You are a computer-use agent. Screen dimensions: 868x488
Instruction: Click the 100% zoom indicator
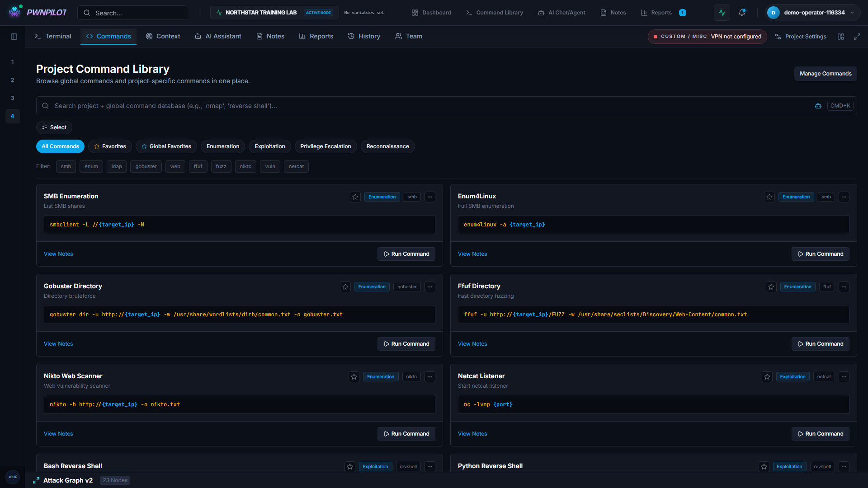[x=13, y=477]
